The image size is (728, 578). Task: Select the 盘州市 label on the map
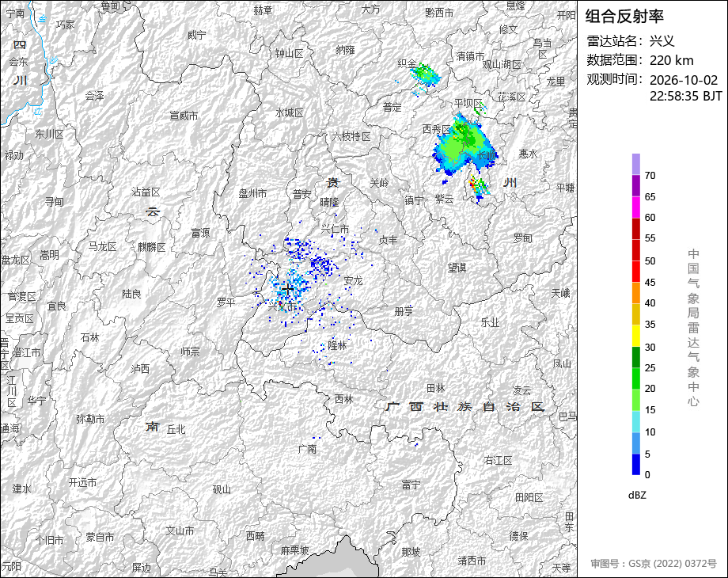(252, 193)
